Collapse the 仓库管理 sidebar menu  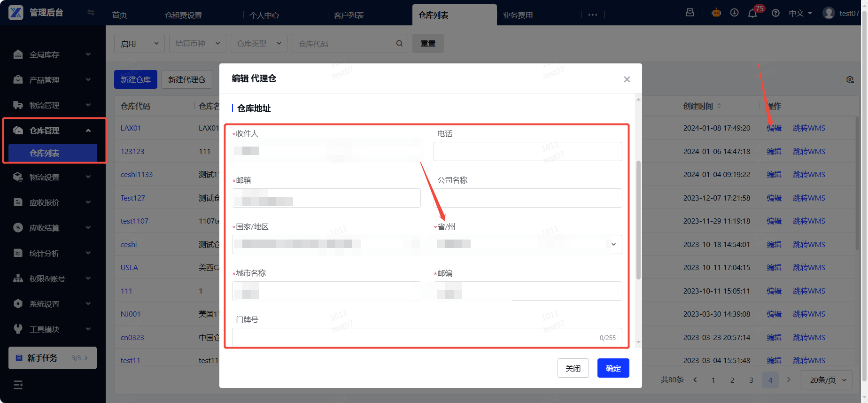click(x=53, y=131)
